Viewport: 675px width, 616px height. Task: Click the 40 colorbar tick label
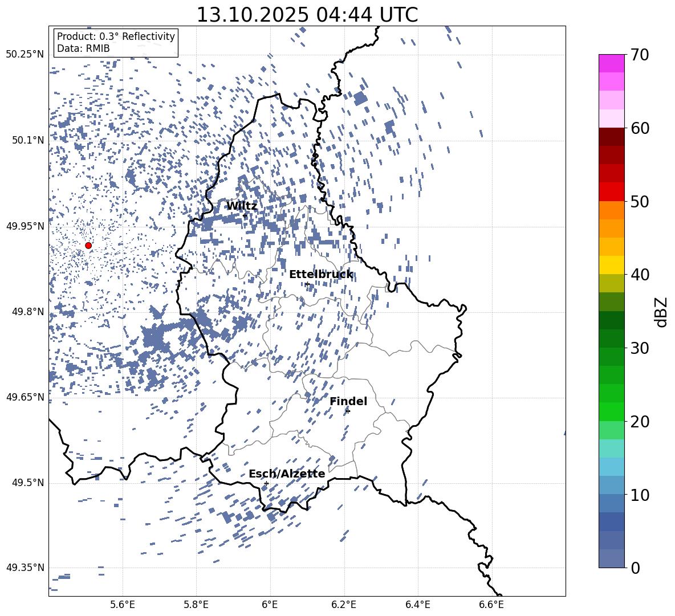click(x=639, y=275)
